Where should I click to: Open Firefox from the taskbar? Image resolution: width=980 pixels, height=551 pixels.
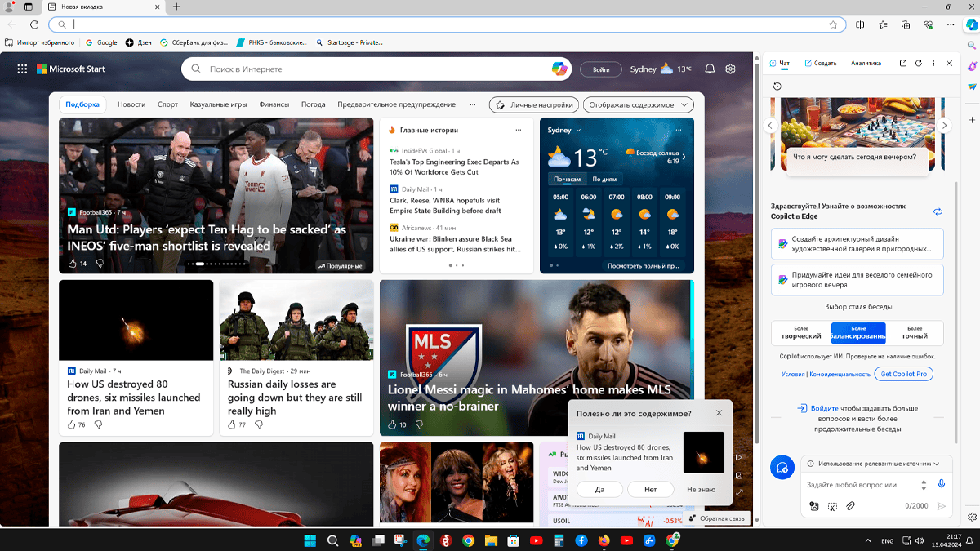point(604,540)
